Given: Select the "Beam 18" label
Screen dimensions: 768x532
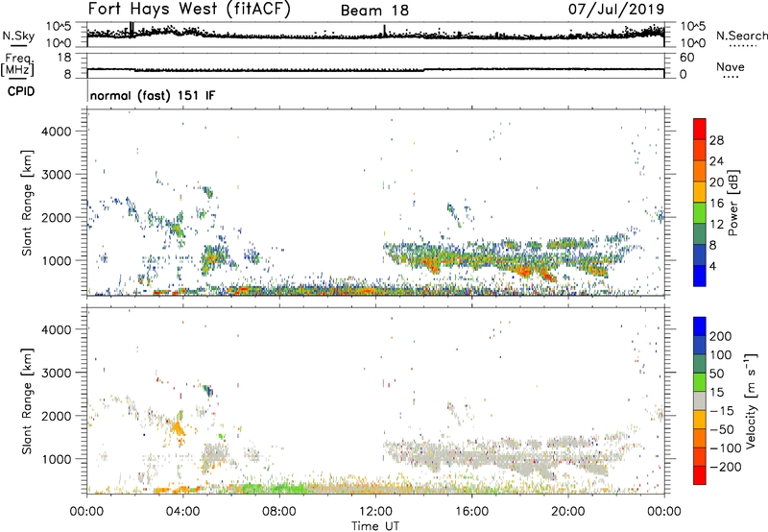Looking at the screenshot, I should coord(374,11).
